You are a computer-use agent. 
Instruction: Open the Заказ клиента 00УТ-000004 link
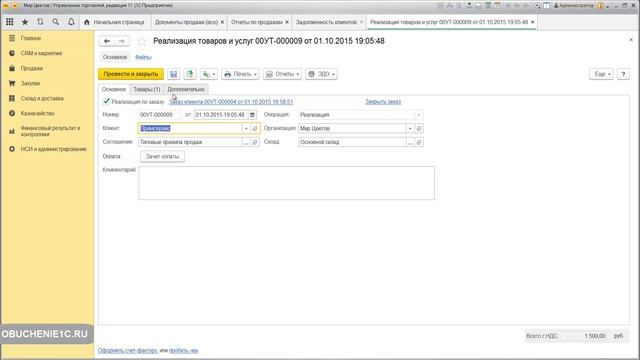tap(231, 102)
